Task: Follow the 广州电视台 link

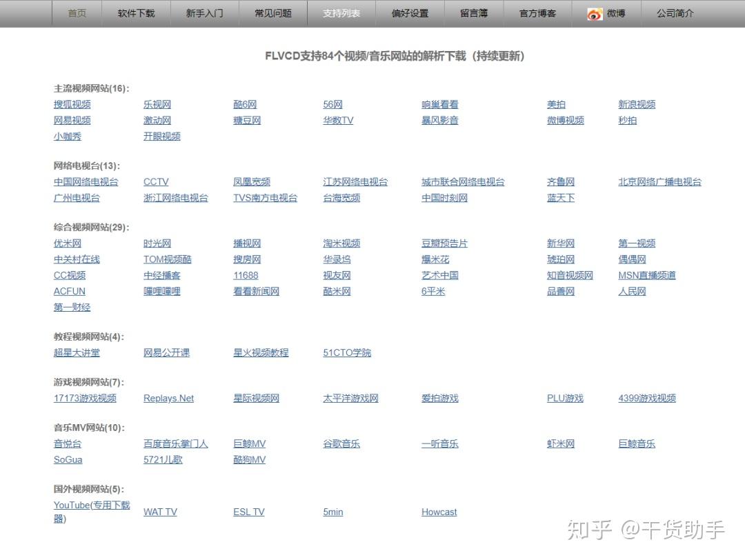Action: (x=77, y=198)
